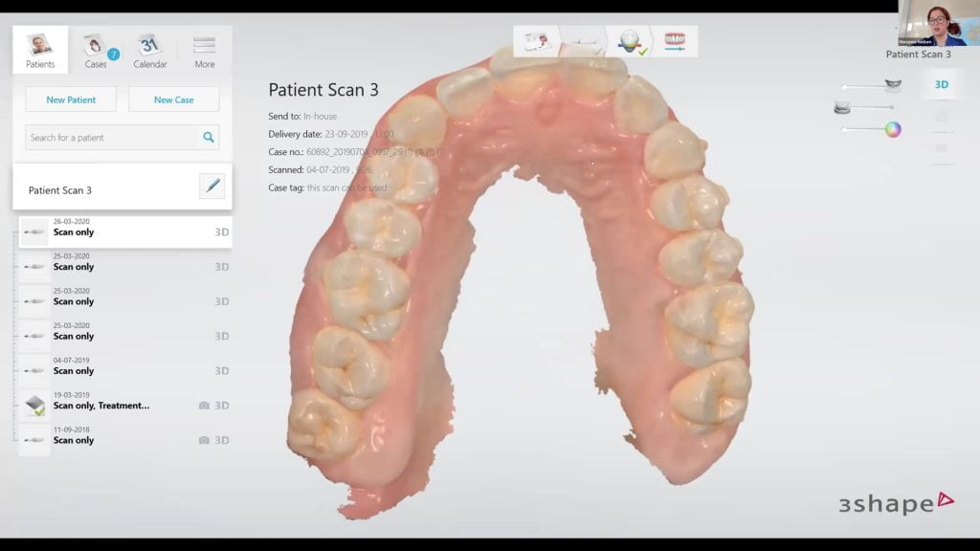Viewport: 980px width, 551px height.
Task: Switch to the Cases tab
Action: click(x=96, y=50)
